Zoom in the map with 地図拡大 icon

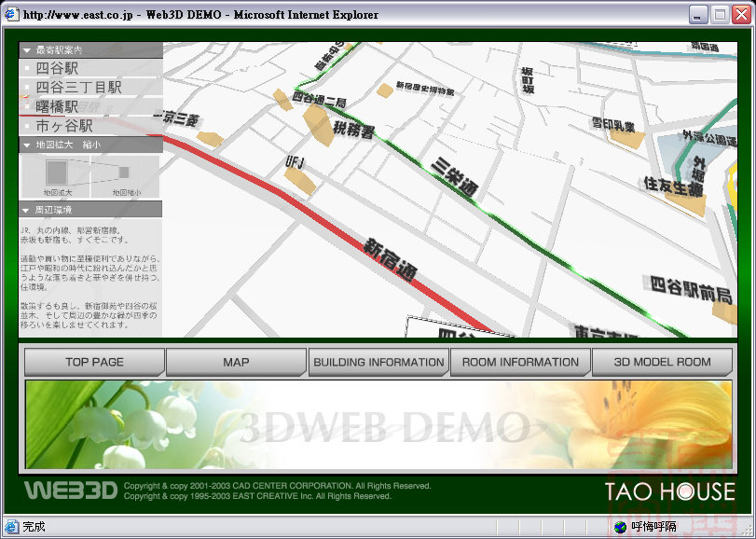[x=57, y=176]
